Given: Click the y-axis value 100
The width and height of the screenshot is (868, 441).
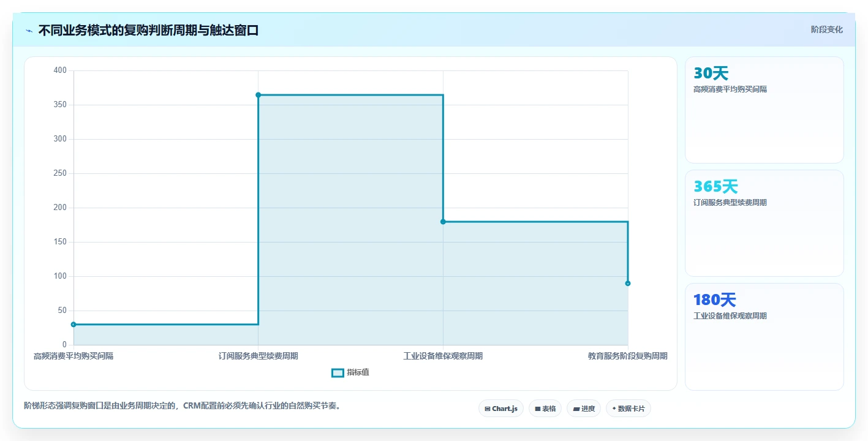Looking at the screenshot, I should point(60,276).
